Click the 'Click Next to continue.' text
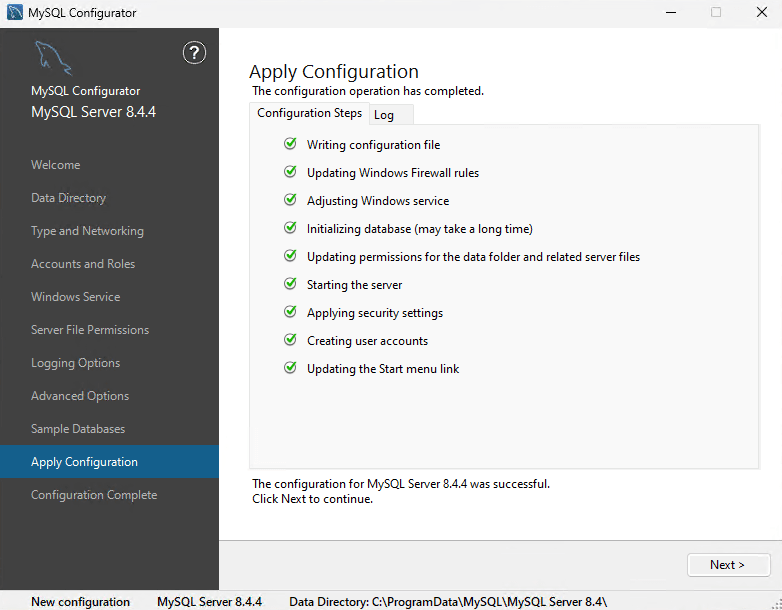Viewport: 782px width, 610px height. click(312, 499)
